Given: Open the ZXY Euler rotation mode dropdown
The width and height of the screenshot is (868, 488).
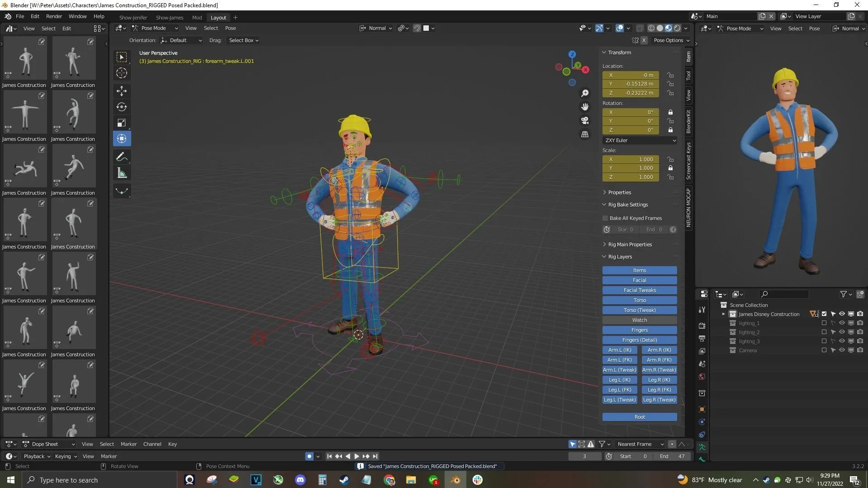Looking at the screenshot, I should [x=639, y=140].
